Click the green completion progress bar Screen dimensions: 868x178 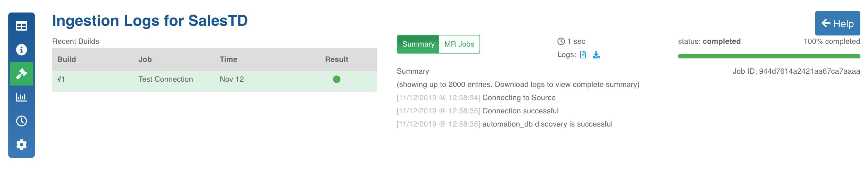tap(769, 56)
